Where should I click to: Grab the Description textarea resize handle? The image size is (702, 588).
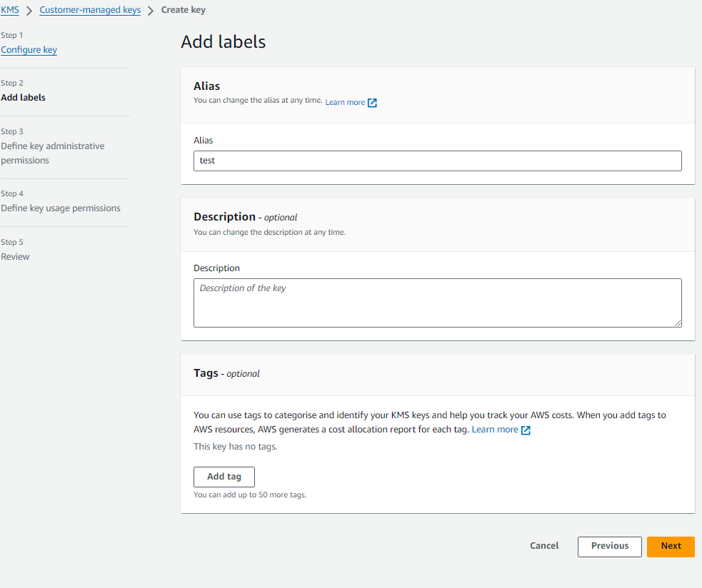(x=678, y=323)
